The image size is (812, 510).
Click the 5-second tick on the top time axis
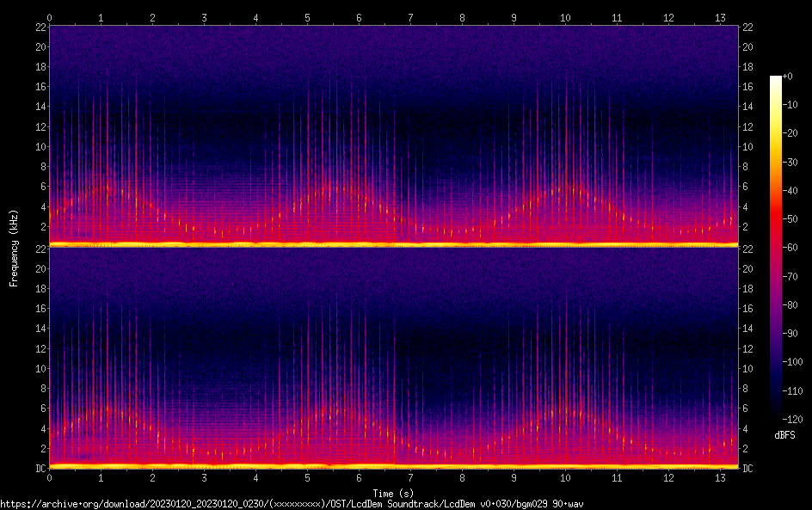click(307, 17)
